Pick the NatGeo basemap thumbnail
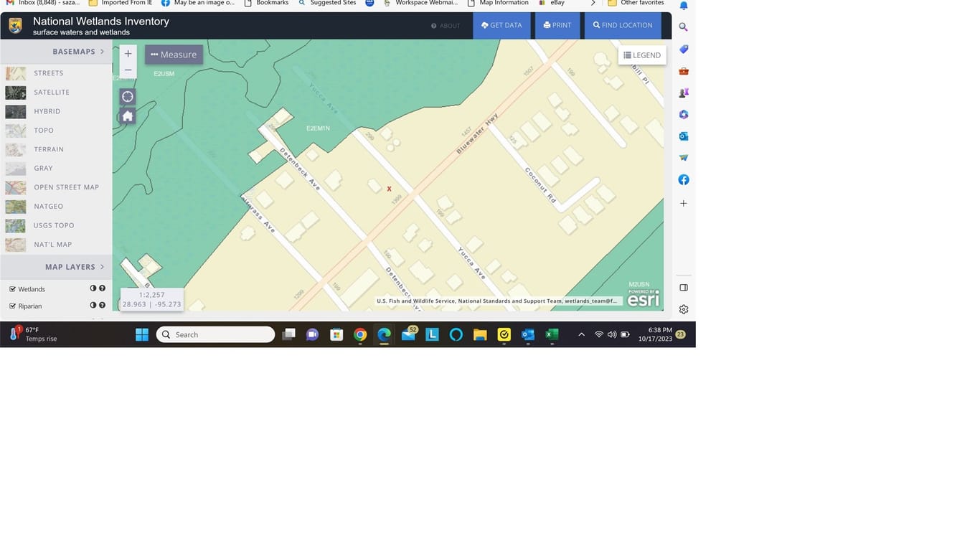The width and height of the screenshot is (980, 551). 16,207
